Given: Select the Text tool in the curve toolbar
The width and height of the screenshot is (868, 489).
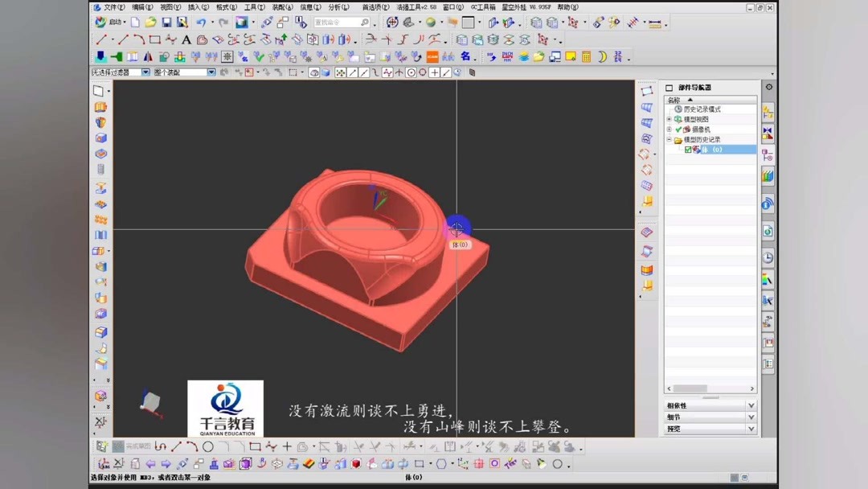Looking at the screenshot, I should tap(186, 39).
